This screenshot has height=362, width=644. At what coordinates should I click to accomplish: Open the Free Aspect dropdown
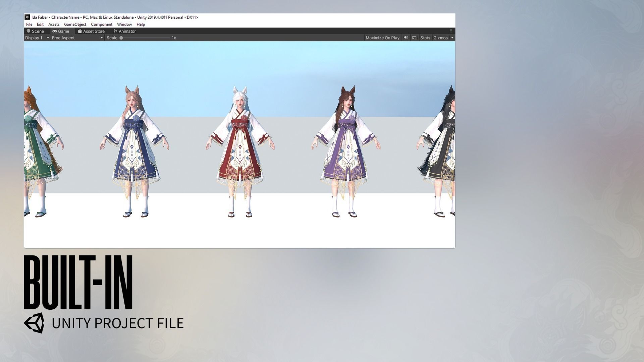tap(77, 38)
